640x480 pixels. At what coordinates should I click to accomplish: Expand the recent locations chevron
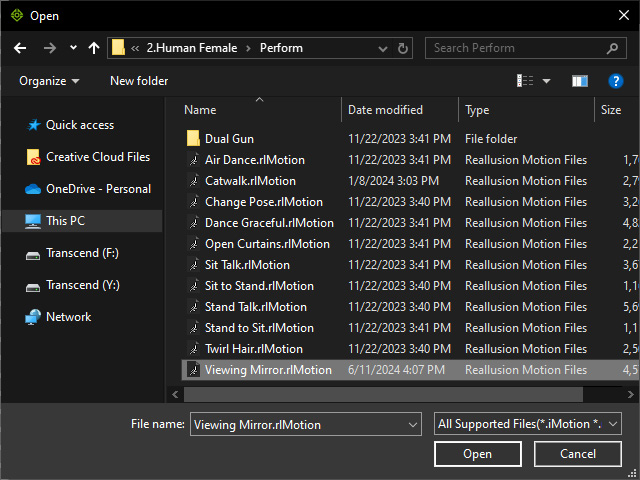click(x=73, y=48)
